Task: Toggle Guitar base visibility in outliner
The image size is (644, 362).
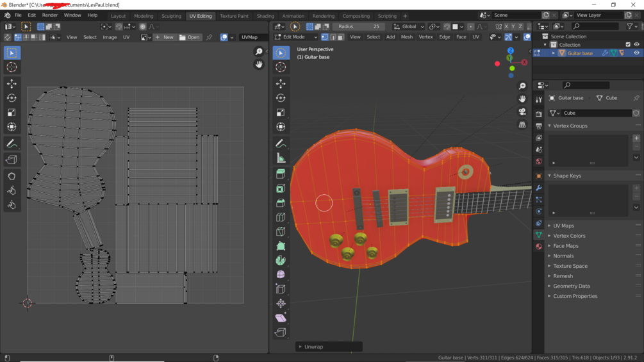Action: point(636,53)
